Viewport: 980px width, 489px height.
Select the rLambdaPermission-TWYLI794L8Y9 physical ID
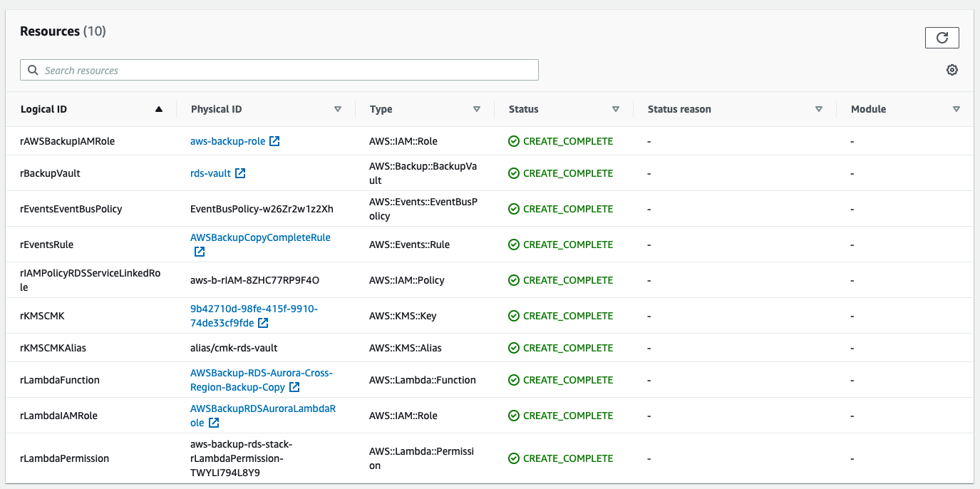(x=242, y=458)
